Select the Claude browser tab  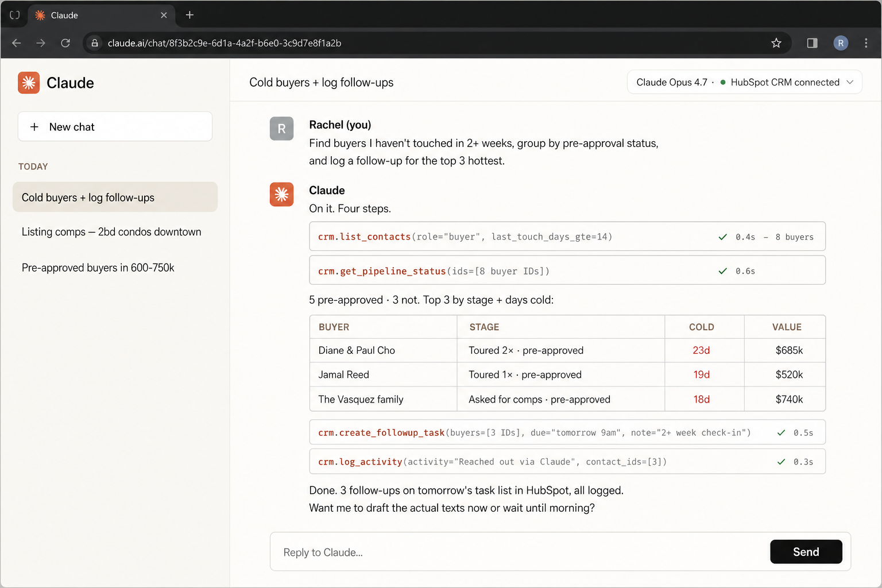[100, 16]
